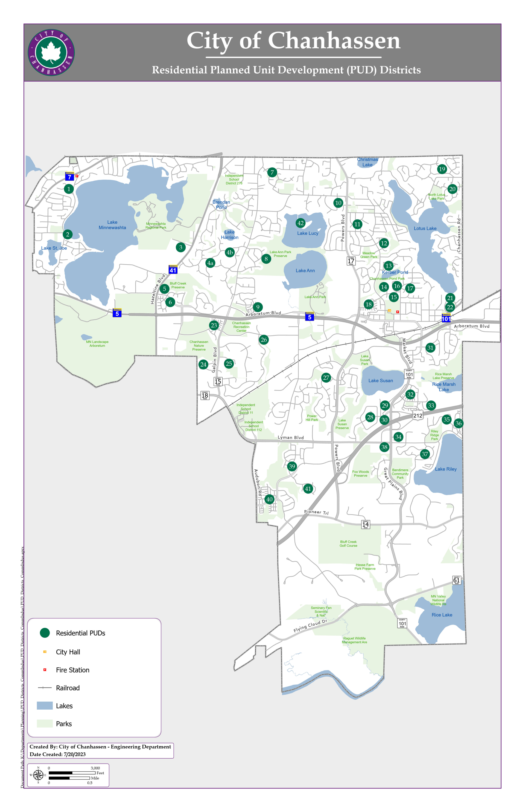Click the Date Created 7/20/2023 text
525x812 pixels.
(58, 754)
